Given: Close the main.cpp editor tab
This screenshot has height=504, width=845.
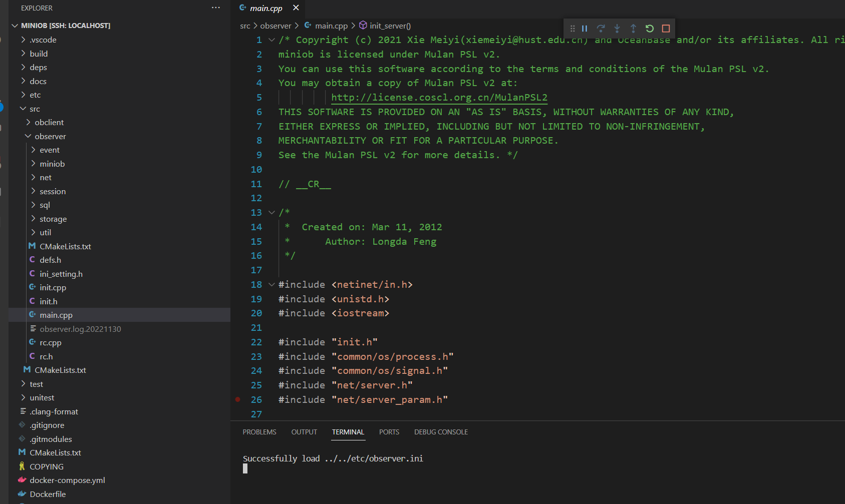Looking at the screenshot, I should 296,8.
